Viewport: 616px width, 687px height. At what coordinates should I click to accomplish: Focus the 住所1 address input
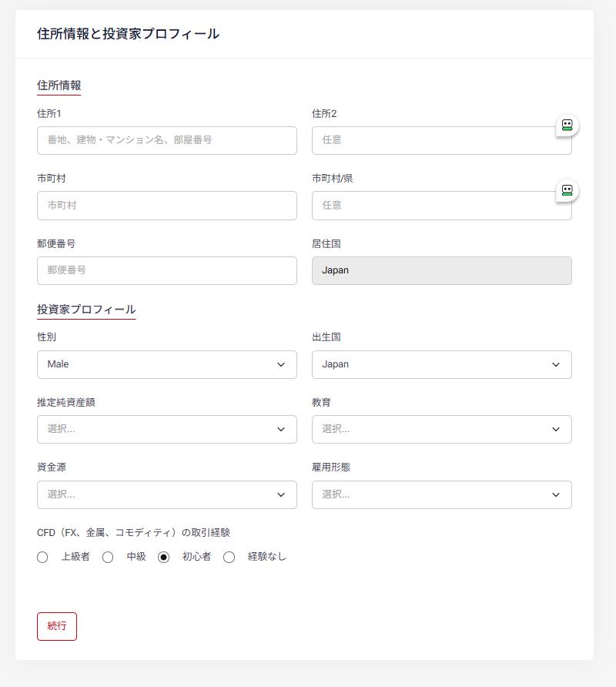click(x=166, y=141)
